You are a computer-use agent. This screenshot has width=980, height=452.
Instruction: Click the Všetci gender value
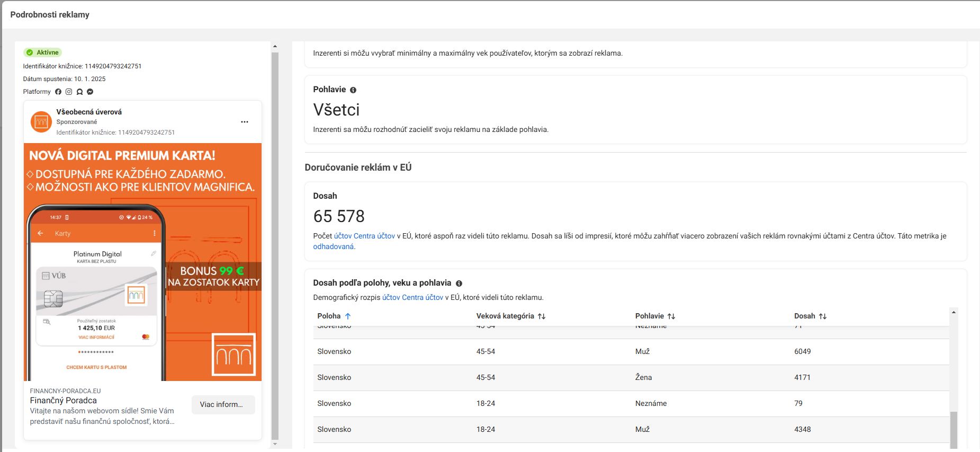click(x=336, y=110)
